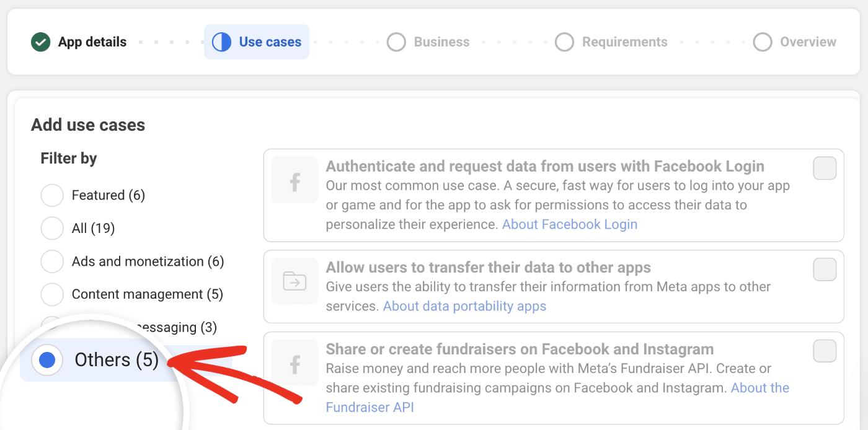Select the Featured (6) filter radio button
The height and width of the screenshot is (430, 868).
point(52,195)
